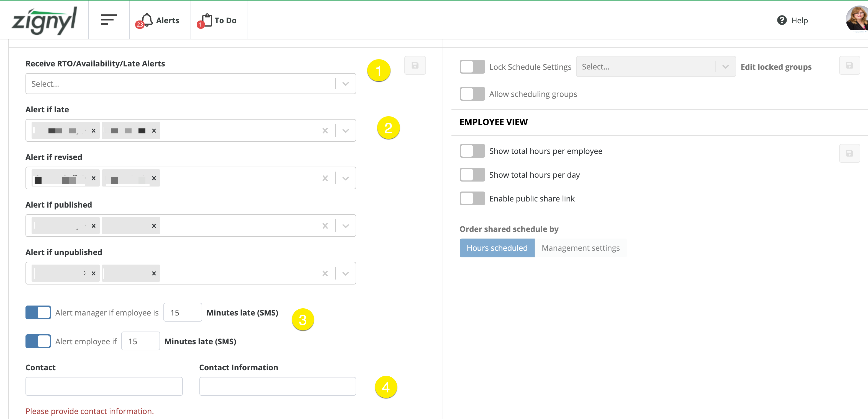Toggle Lock Schedule Settings switch
This screenshot has height=419, width=868.
pos(472,67)
